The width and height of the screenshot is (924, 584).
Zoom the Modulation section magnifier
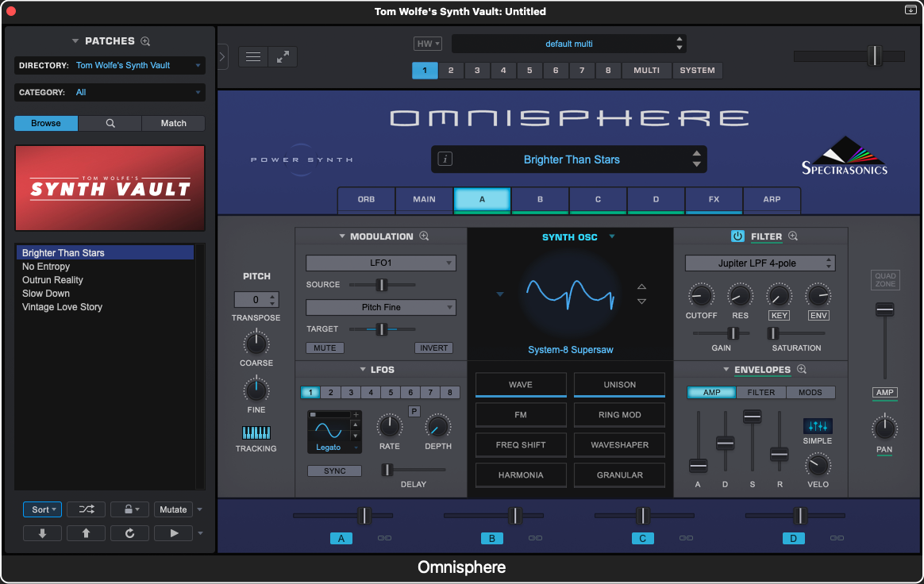tap(424, 236)
